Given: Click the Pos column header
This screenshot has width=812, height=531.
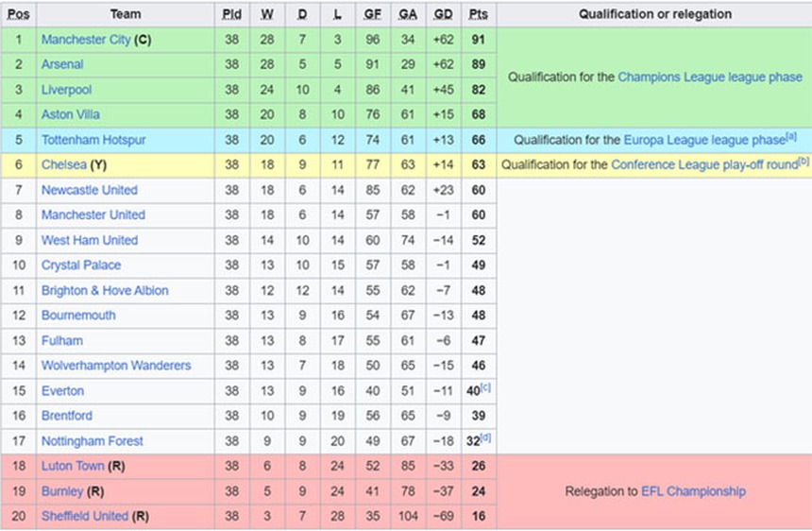Looking at the screenshot, I should pos(18,14).
